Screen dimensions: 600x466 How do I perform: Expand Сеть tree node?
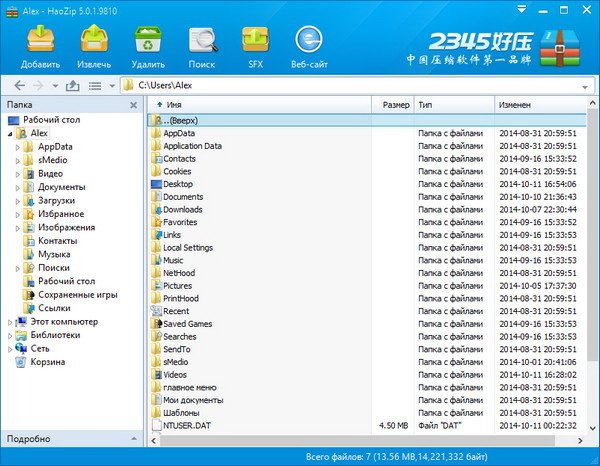pos(10,349)
